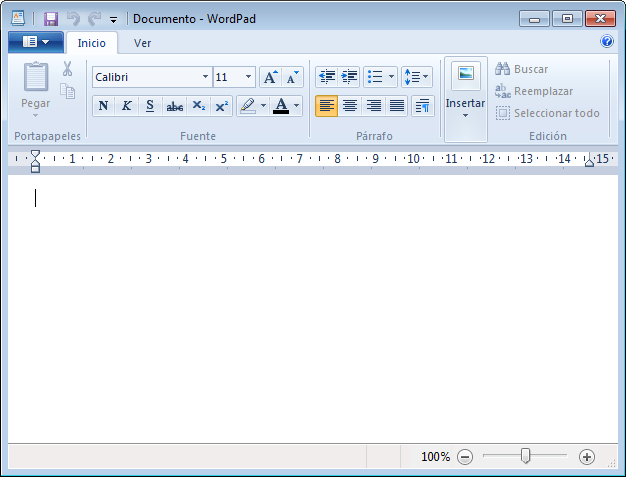This screenshot has width=626, height=477.
Task: Click the Save icon in quick access toolbar
Action: click(x=50, y=18)
